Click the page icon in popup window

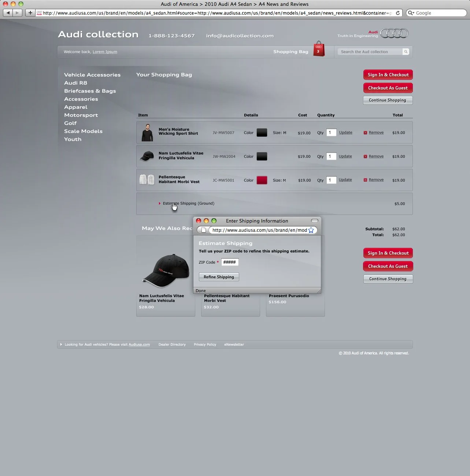pos(204,230)
